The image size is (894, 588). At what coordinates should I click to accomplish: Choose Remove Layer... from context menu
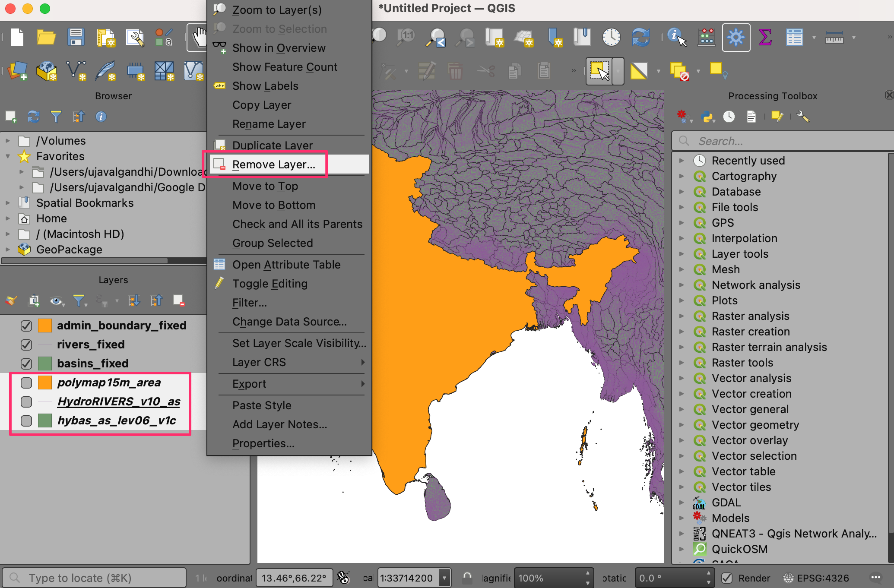(x=273, y=164)
